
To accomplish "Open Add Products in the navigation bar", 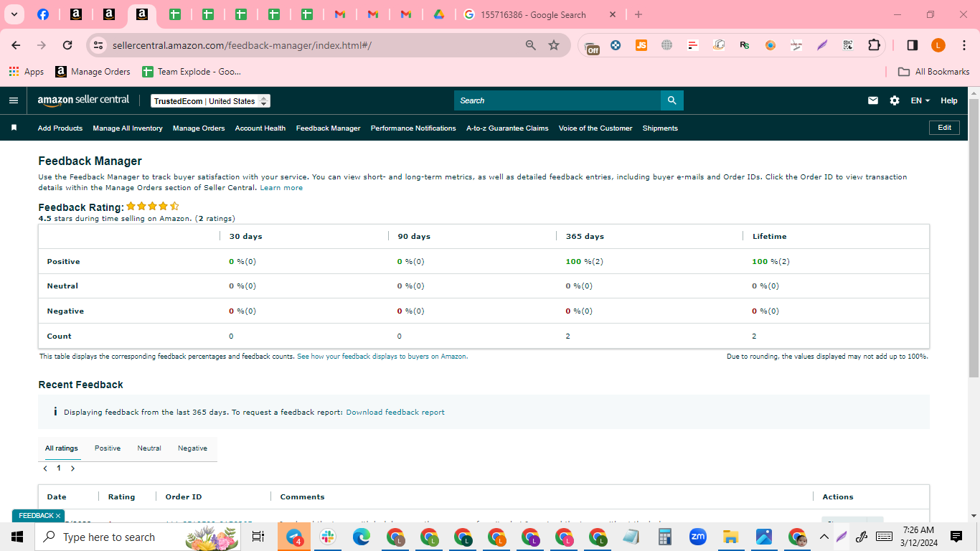I will pos(60,128).
